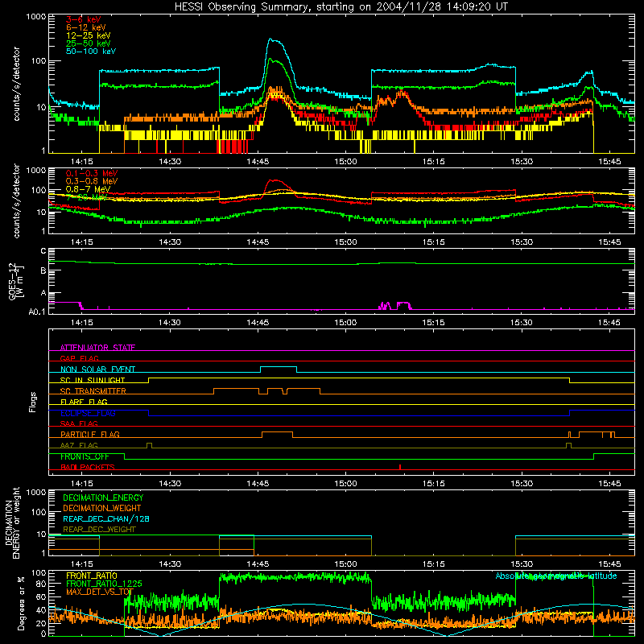
Task: Click the FLARE_FLAG label
Action: [x=84, y=402]
